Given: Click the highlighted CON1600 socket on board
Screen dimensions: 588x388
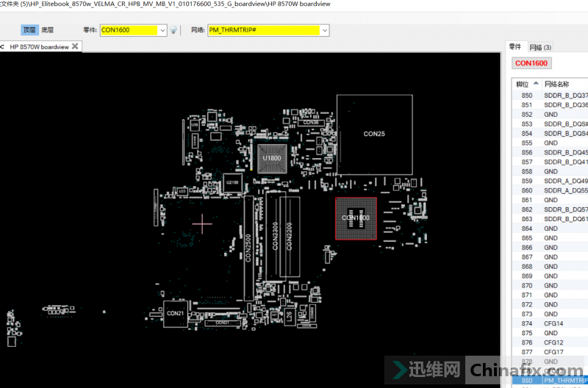Looking at the screenshot, I should point(356,218).
